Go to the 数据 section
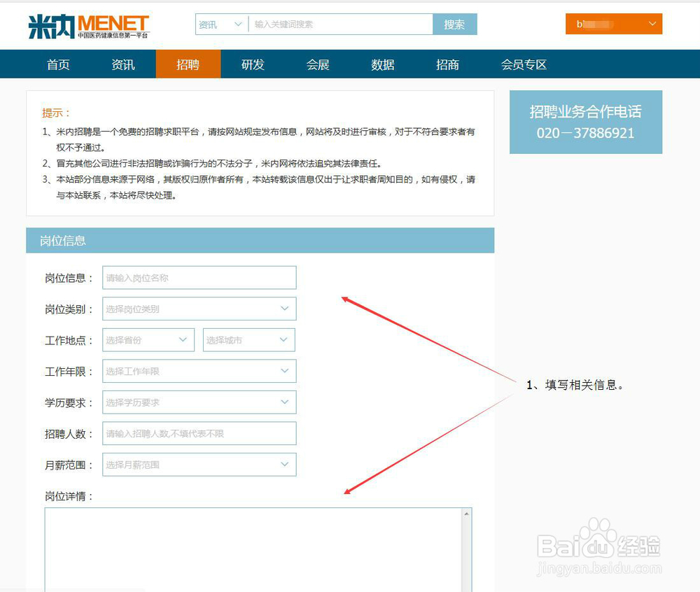This screenshot has width=700, height=592. 382,64
